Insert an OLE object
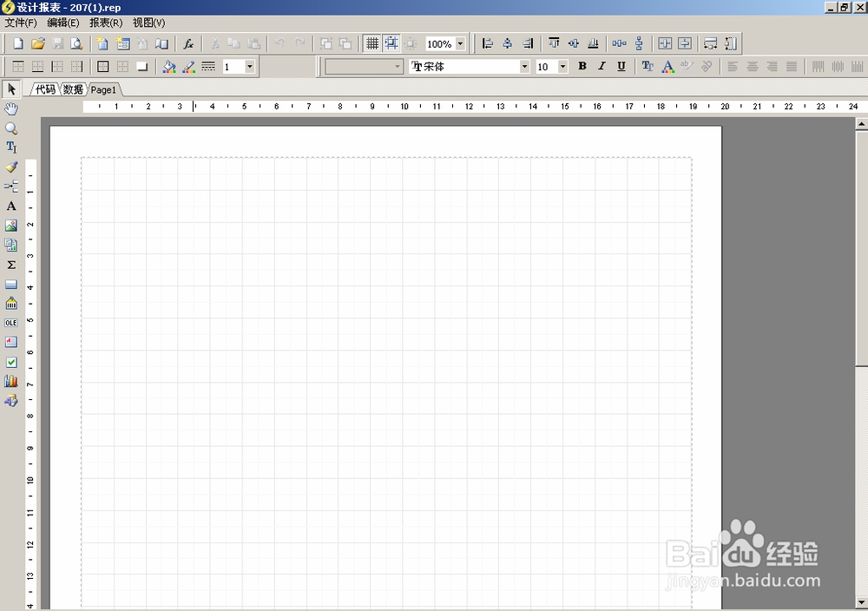 (11, 323)
